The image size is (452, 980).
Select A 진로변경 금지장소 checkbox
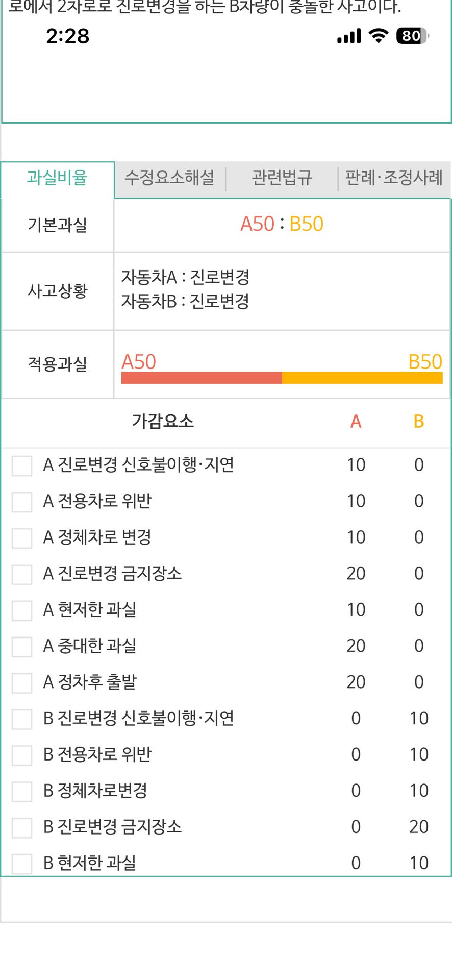tap(22, 574)
